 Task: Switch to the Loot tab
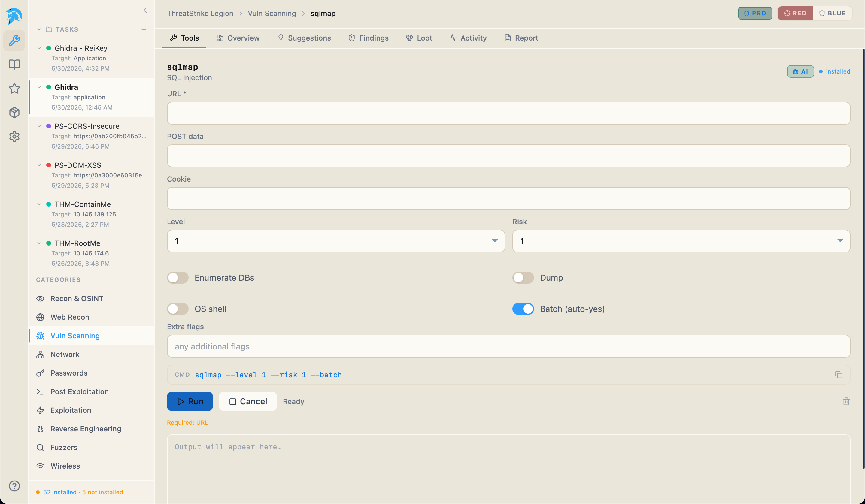[419, 38]
